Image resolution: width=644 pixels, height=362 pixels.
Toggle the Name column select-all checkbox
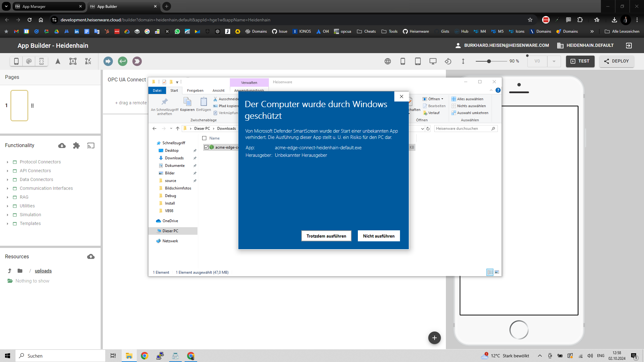204,138
